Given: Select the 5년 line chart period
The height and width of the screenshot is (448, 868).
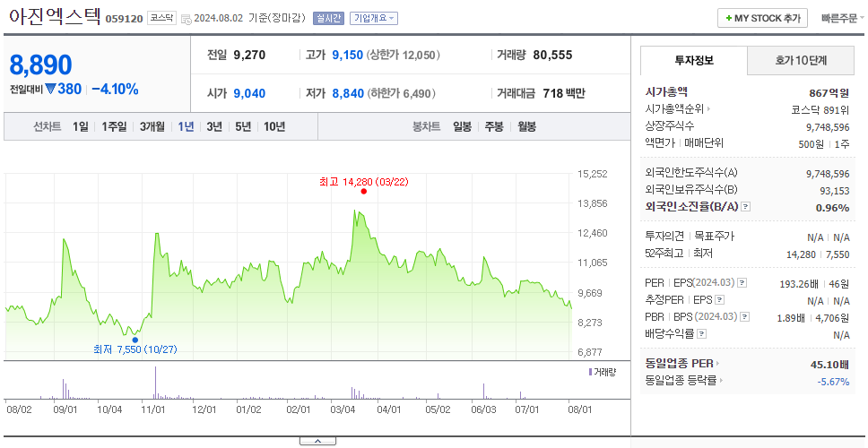Looking at the screenshot, I should (x=243, y=126).
